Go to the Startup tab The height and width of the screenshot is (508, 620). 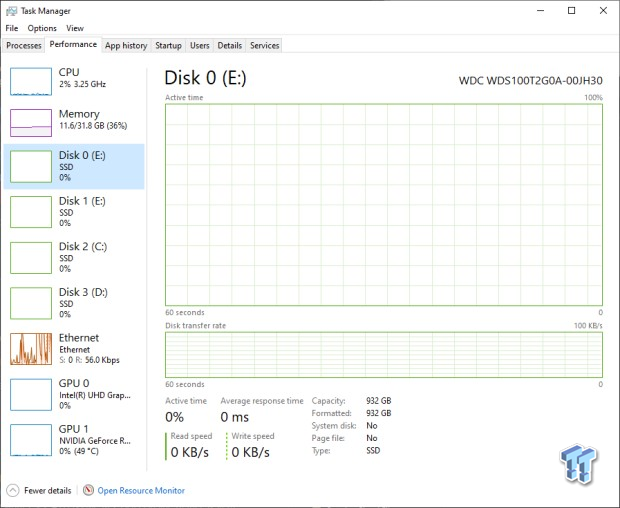click(168, 45)
